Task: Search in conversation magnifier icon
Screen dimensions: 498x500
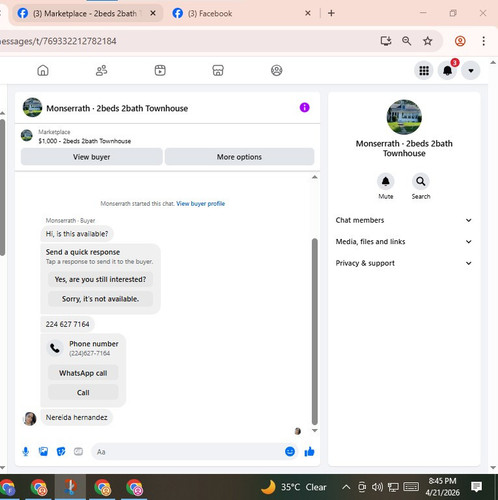Action: [421, 182]
